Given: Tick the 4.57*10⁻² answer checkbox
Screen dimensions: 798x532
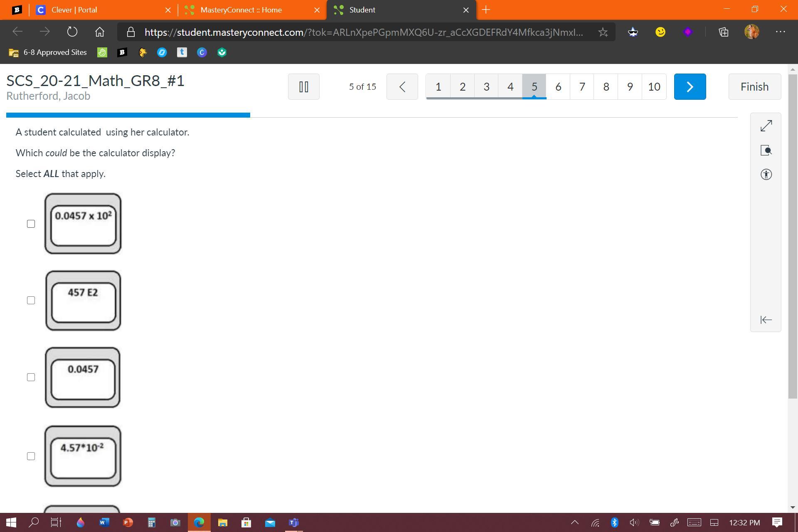Looking at the screenshot, I should [x=31, y=456].
